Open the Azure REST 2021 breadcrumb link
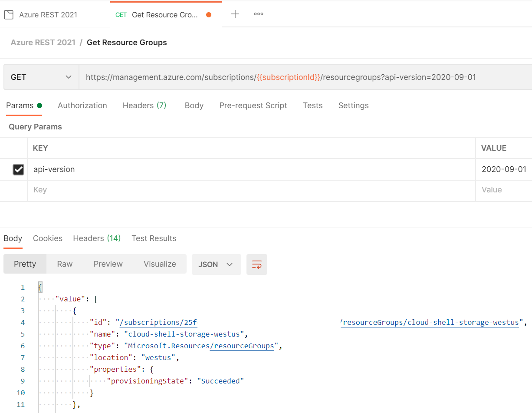This screenshot has width=532, height=413. 43,42
